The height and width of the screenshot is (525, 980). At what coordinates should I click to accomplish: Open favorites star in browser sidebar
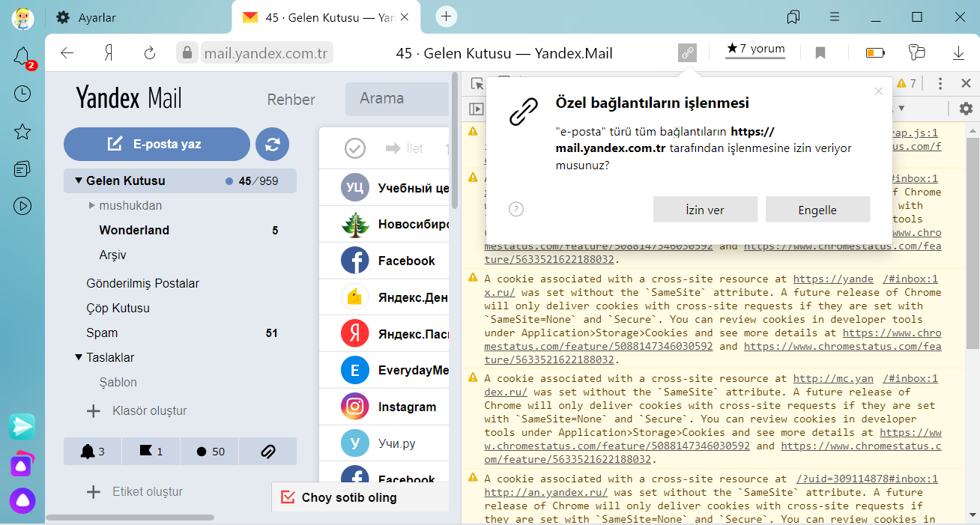(22, 132)
